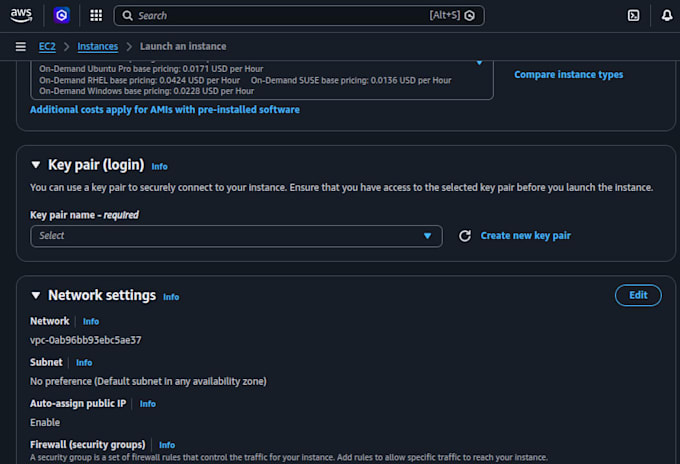The width and height of the screenshot is (680, 464).
Task: Click On-Demand Windows base pricing text
Action: click(147, 91)
